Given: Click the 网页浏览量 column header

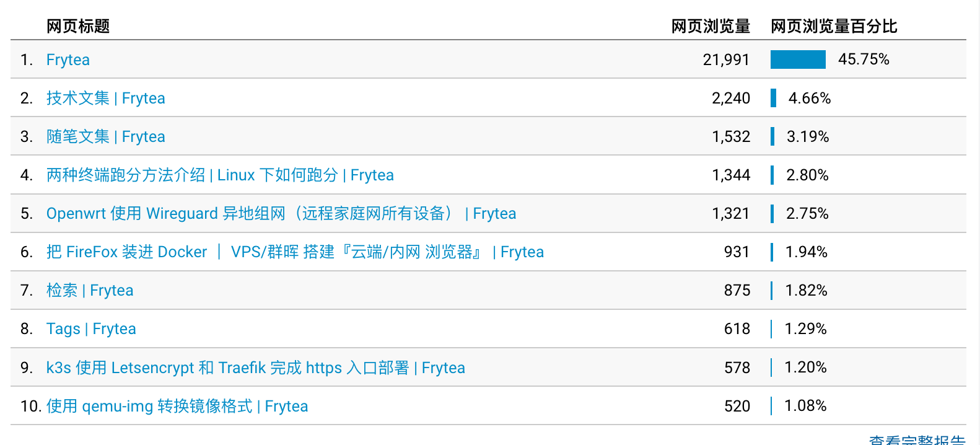Looking at the screenshot, I should 711,27.
